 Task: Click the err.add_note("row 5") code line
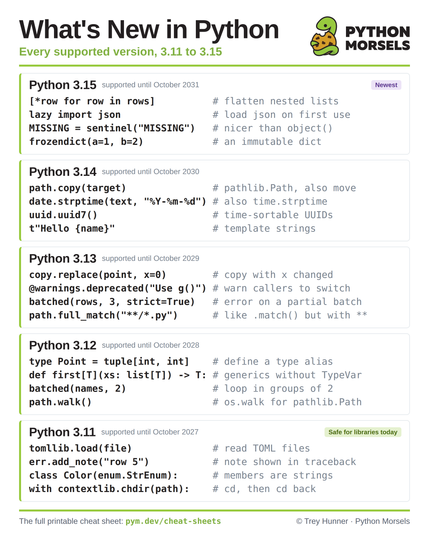click(89, 462)
